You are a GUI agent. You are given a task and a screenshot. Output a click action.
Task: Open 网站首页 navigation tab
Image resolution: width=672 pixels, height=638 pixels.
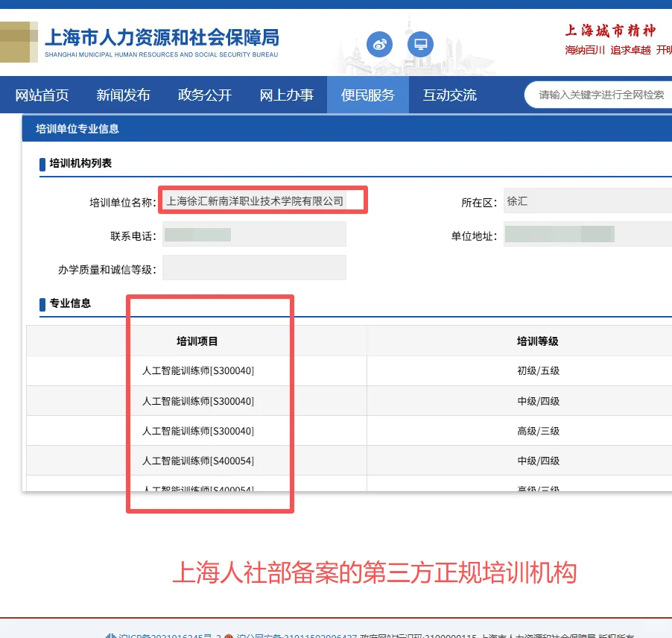point(42,95)
